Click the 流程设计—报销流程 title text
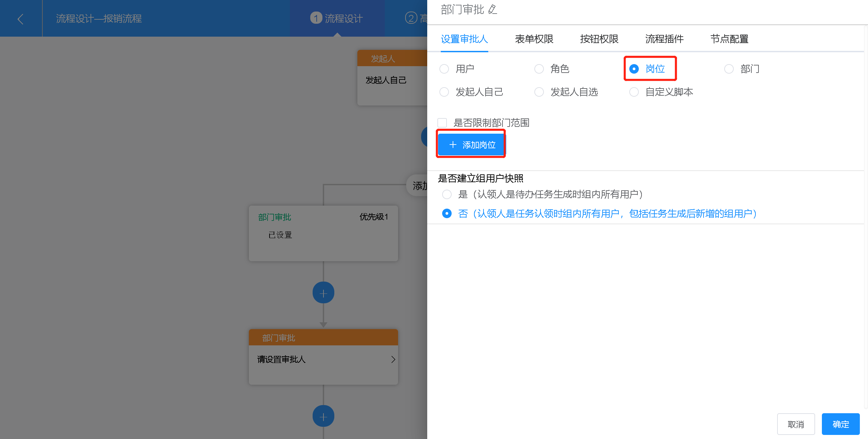Viewport: 868px width, 439px height. (99, 18)
